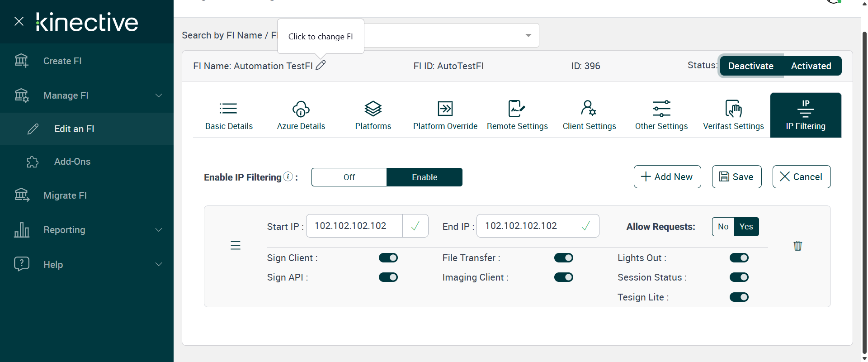Switch to the Platforms tab

point(373,115)
